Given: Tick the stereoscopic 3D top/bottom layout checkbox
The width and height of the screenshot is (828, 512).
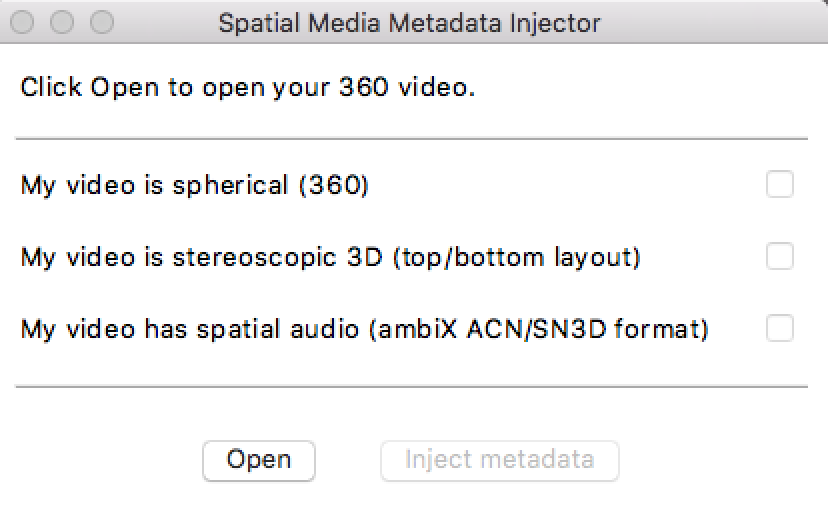Looking at the screenshot, I should pyautogui.click(x=779, y=256).
